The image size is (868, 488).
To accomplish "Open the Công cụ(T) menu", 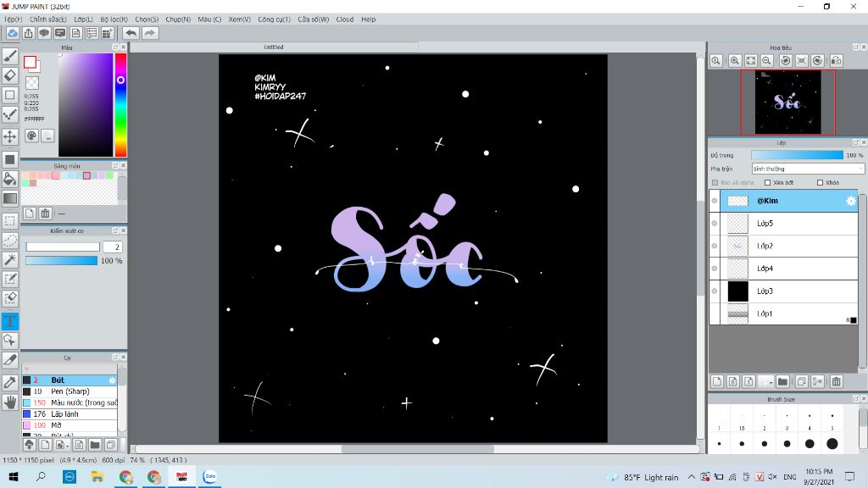I will pos(274,19).
